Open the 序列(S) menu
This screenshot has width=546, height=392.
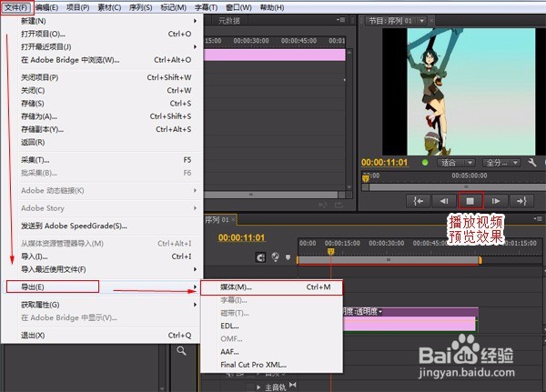(141, 7)
